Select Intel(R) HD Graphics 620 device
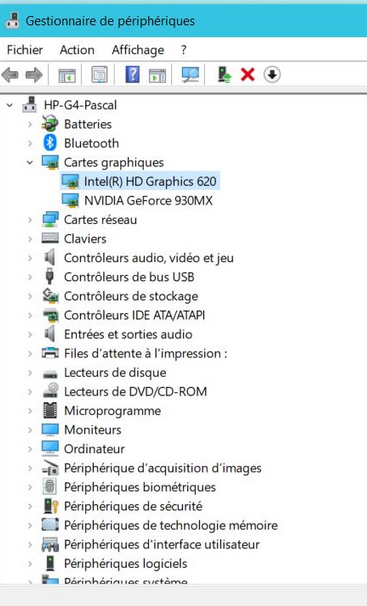The image size is (367, 606). [140, 181]
